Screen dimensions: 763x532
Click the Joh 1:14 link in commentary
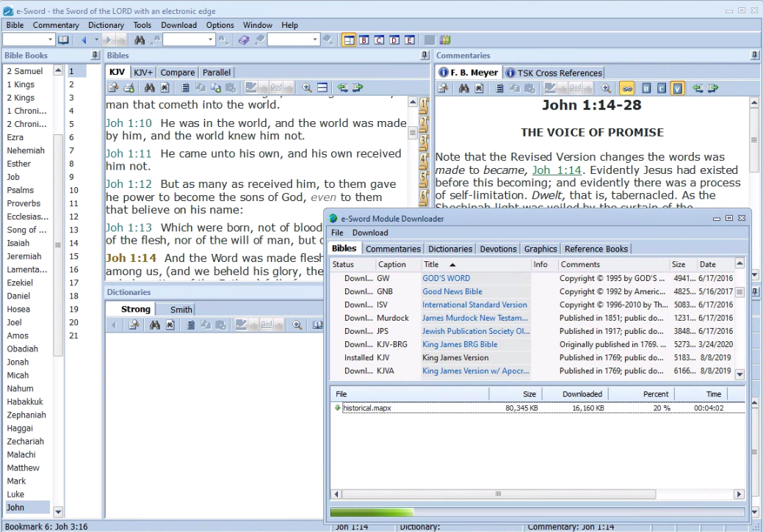click(x=556, y=170)
